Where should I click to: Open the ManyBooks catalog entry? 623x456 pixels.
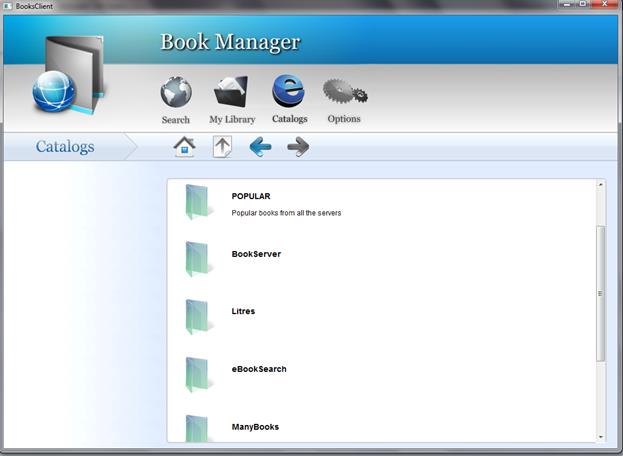click(x=255, y=427)
